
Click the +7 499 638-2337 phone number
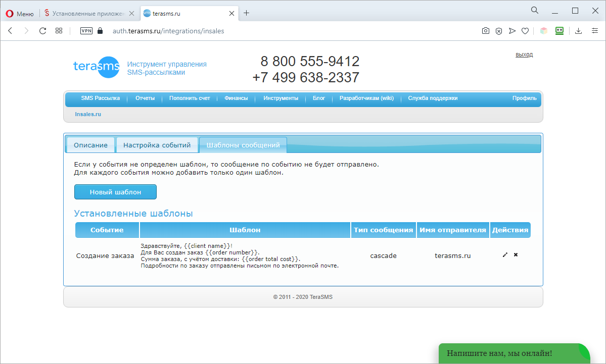tap(306, 77)
